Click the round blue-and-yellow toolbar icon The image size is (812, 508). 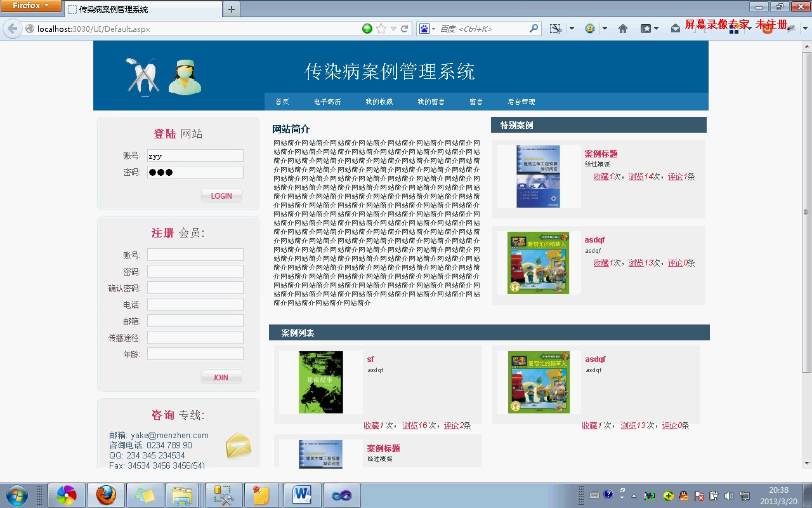point(590,29)
